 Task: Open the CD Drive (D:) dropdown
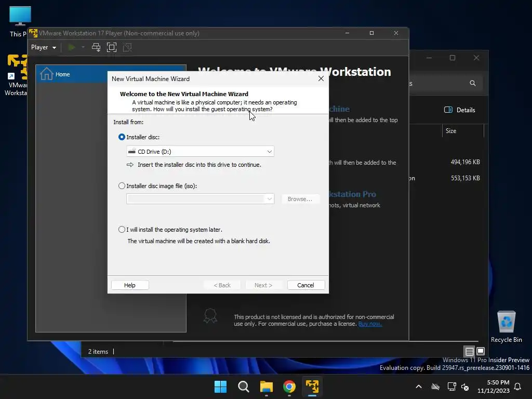(x=200, y=151)
